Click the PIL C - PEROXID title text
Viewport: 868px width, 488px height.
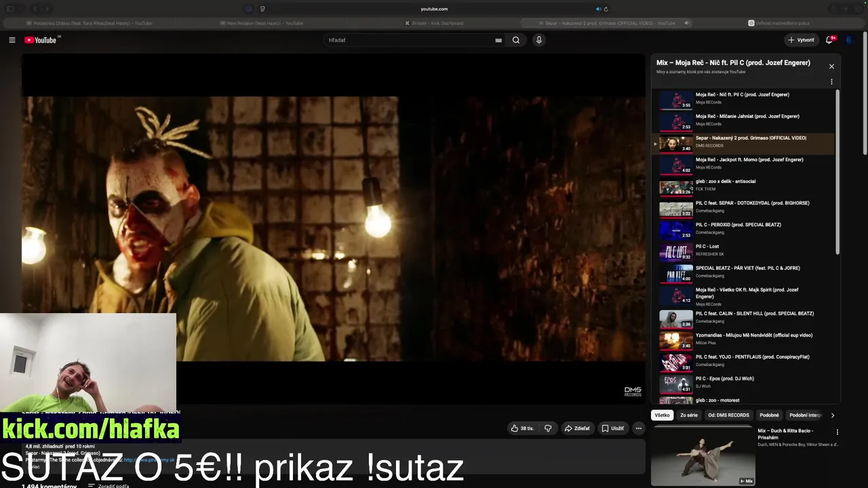pyautogui.click(x=738, y=225)
